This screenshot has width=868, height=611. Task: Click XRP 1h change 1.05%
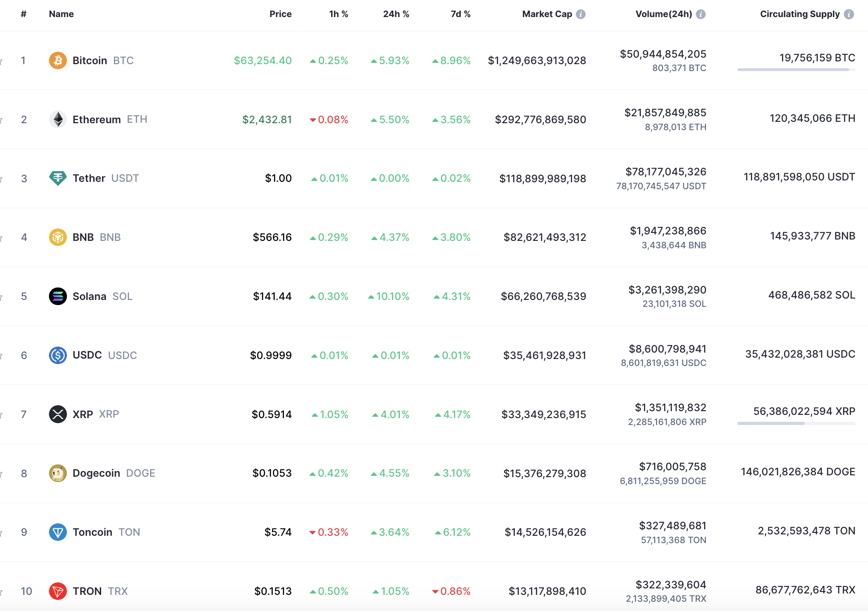click(x=330, y=414)
